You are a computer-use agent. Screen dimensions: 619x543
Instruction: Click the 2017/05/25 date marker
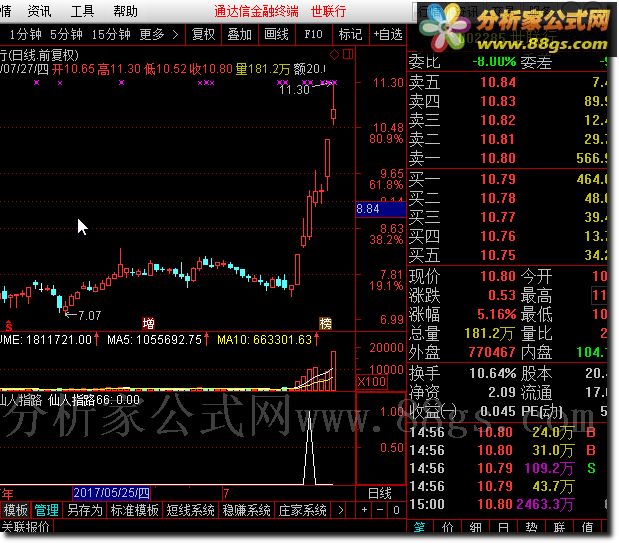(111, 493)
